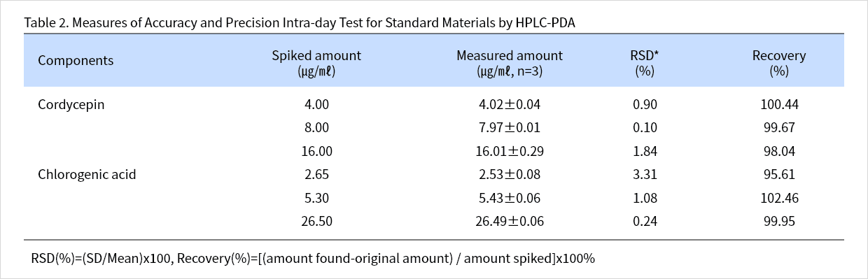Select the Recovery (%) column header
This screenshot has width=868, height=279.
779,63
